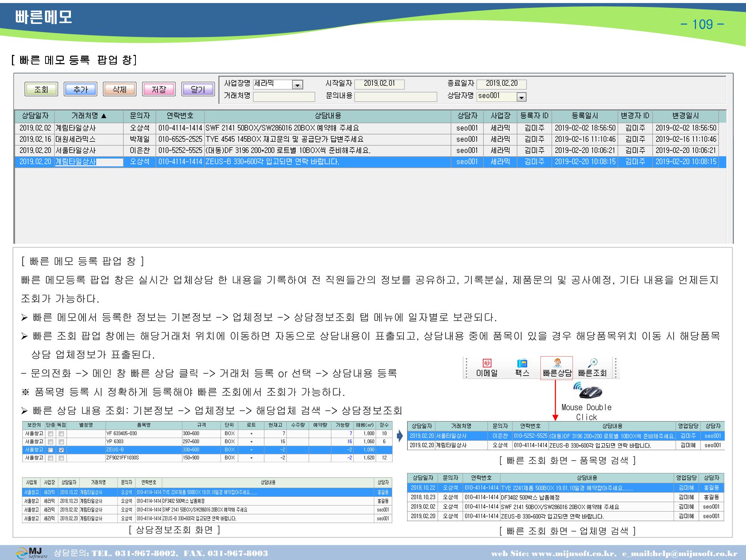Click 영업담당 김미주 in 품목명 검색 grid
The height and width of the screenshot is (560, 746).
pyautogui.click(x=687, y=436)
